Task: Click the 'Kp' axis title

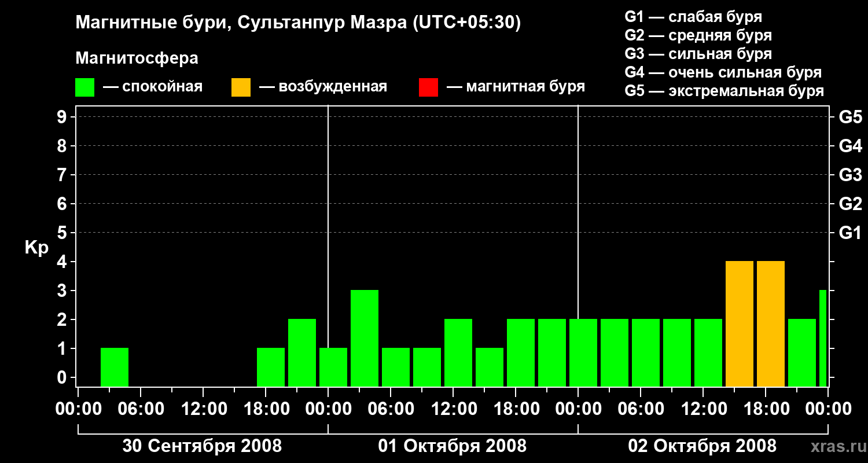Action: 36,248
